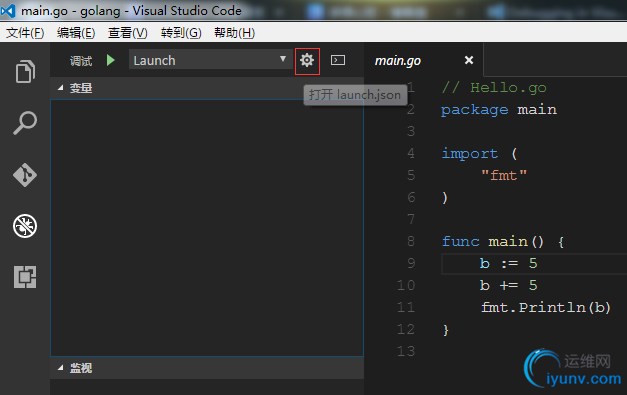This screenshot has width=627, height=395.
Task: Open the Search view in sidebar
Action: point(25,122)
